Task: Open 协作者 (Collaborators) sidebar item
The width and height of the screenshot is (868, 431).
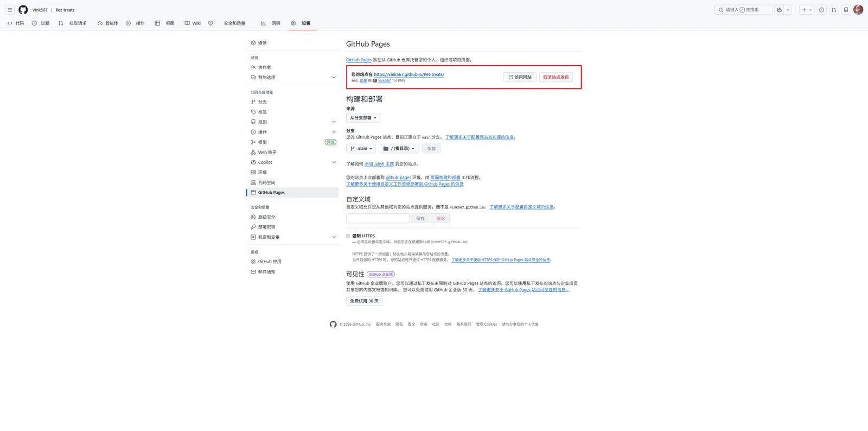Action: [x=293, y=67]
